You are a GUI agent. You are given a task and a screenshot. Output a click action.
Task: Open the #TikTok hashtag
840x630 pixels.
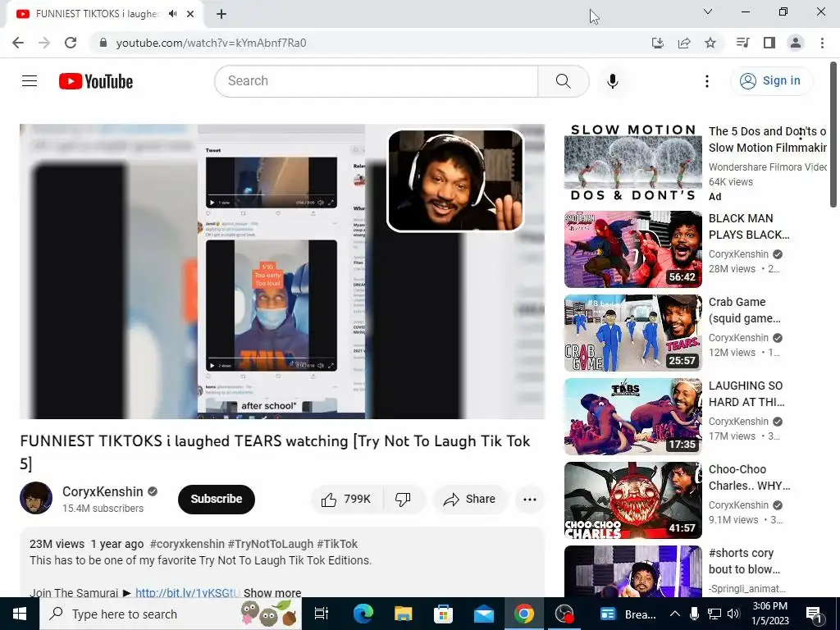click(x=337, y=544)
